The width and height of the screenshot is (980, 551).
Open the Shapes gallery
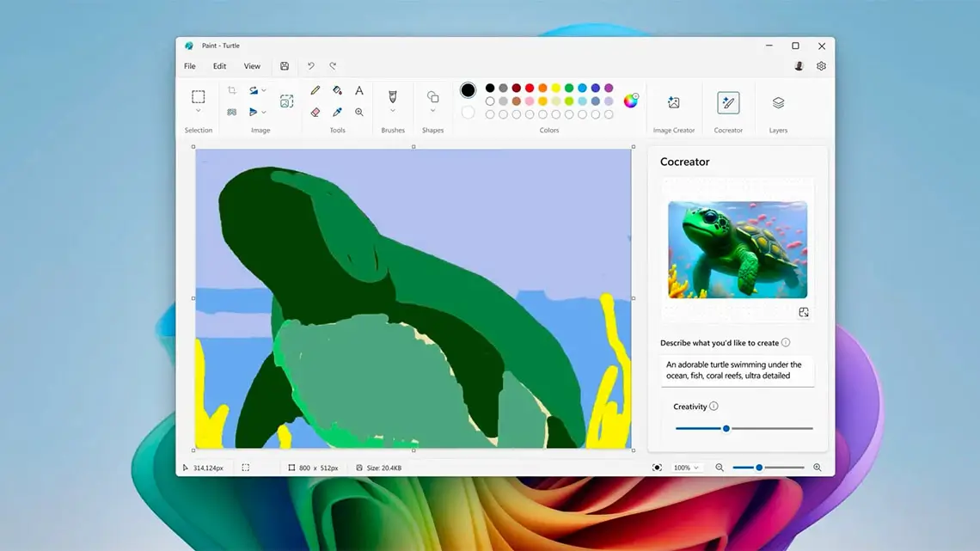(432, 96)
